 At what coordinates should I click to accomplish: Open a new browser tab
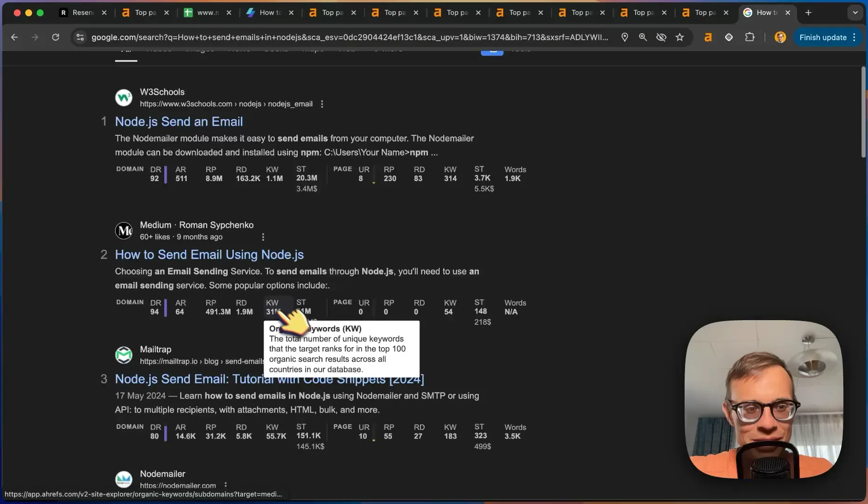[808, 13]
